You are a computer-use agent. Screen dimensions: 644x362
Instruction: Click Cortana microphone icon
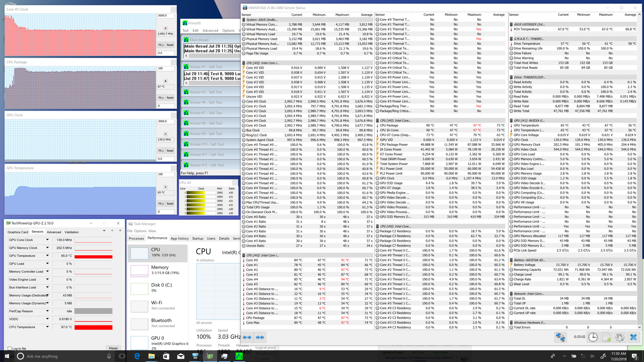pos(109,356)
